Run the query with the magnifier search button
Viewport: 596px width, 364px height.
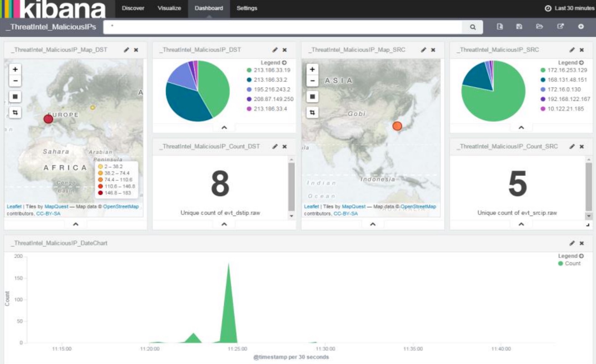[472, 27]
